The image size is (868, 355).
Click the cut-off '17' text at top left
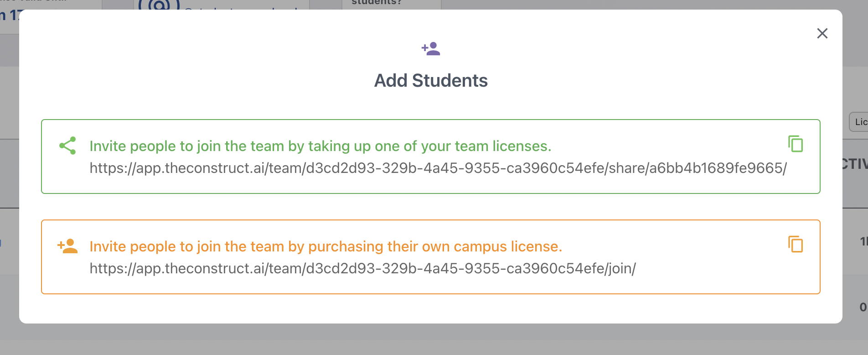coord(13,16)
